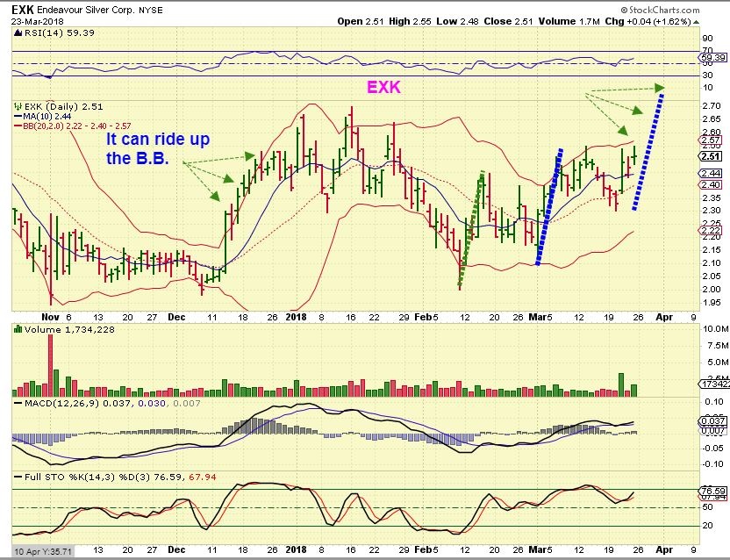Screen dimensions: 730x560
Task: Click the MACD(12,26,9) legend line marker
Action: tap(16, 404)
